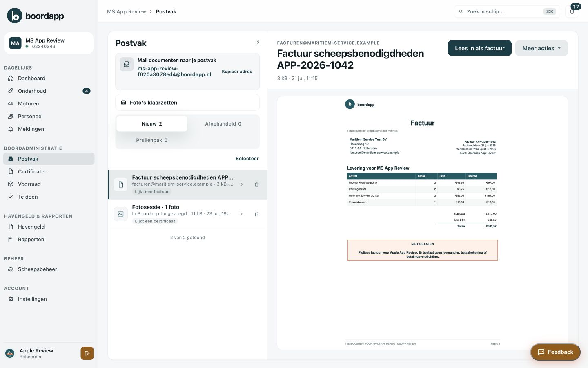Open Havengeld page
The width and height of the screenshot is (588, 368).
(49, 227)
